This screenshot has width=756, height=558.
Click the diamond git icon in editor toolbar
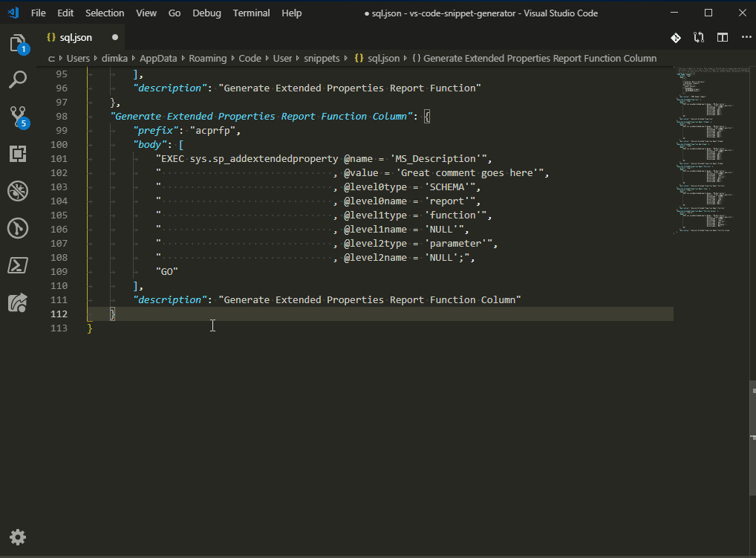676,37
